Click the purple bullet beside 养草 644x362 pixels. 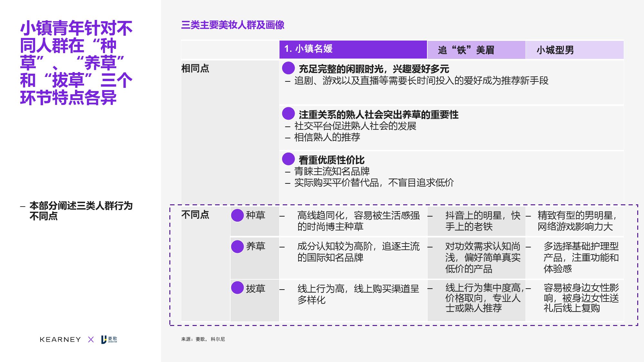pyautogui.click(x=237, y=246)
